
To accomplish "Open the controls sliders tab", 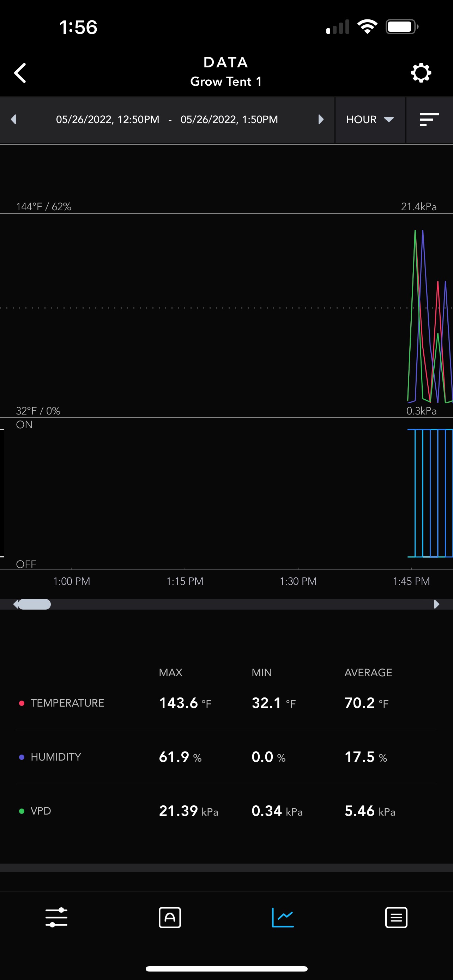I will tap(56, 917).
